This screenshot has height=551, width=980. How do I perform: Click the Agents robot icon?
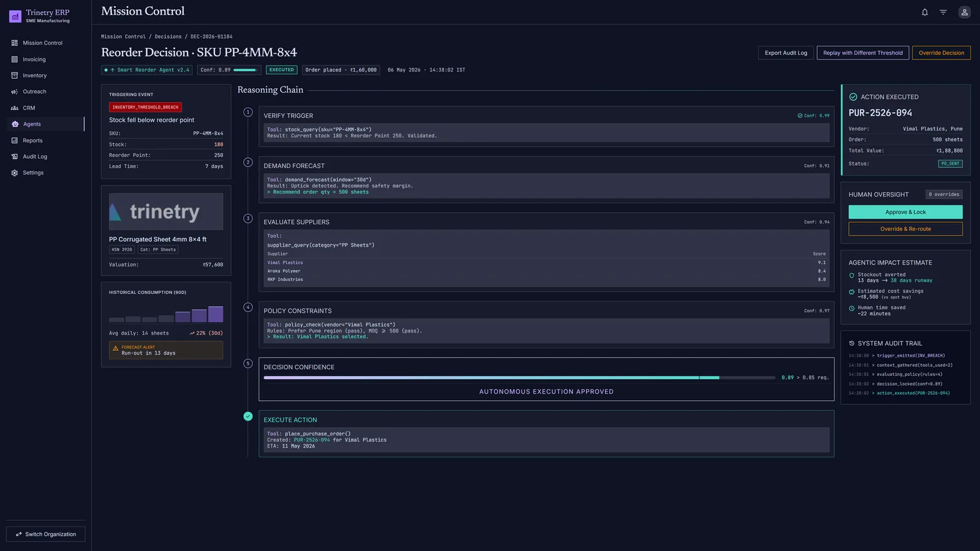click(x=15, y=124)
